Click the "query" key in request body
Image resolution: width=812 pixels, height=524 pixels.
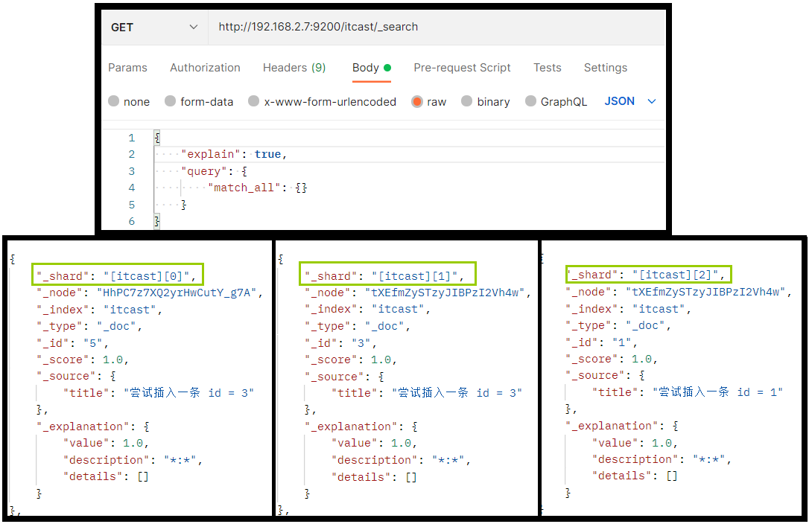click(204, 171)
